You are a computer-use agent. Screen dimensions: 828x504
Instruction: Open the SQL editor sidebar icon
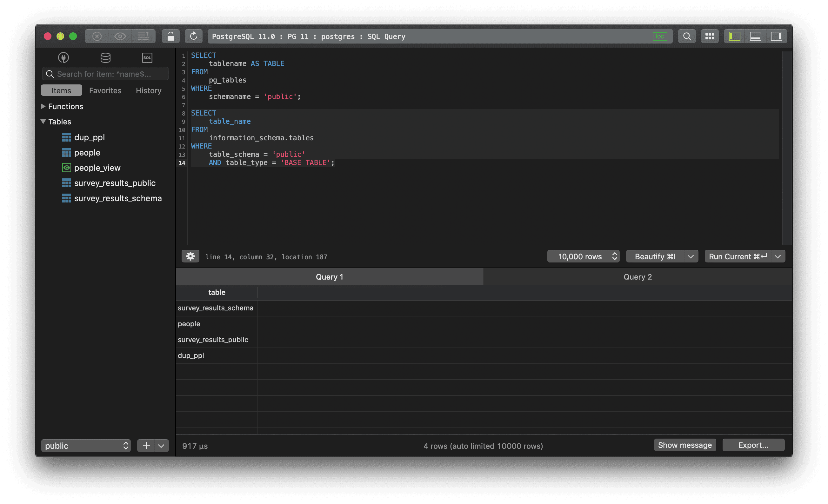147,57
